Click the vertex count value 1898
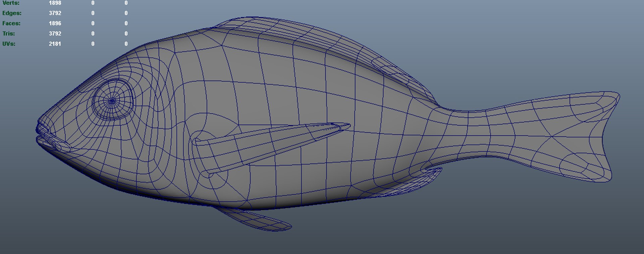644x254 pixels. [x=55, y=3]
